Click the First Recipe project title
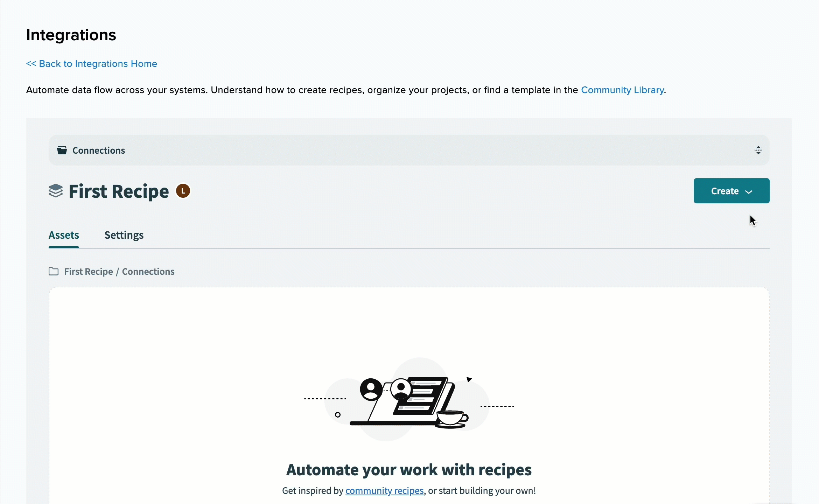The height and width of the screenshot is (504, 819). [x=119, y=191]
